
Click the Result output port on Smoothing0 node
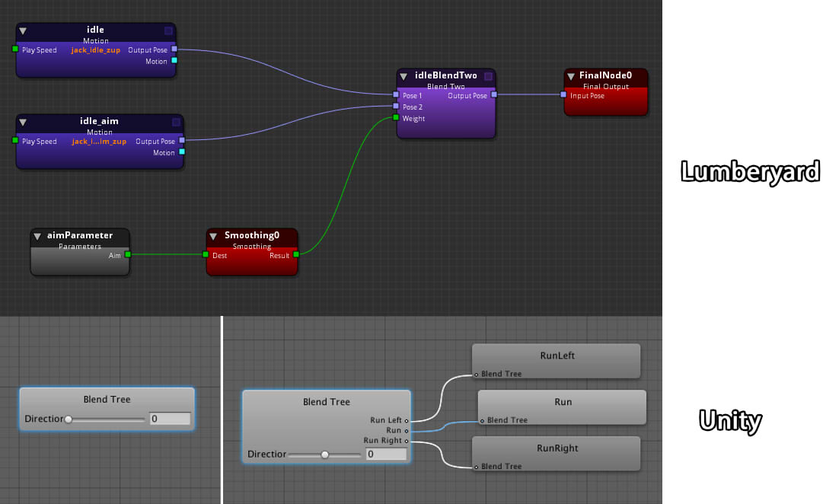coord(296,254)
